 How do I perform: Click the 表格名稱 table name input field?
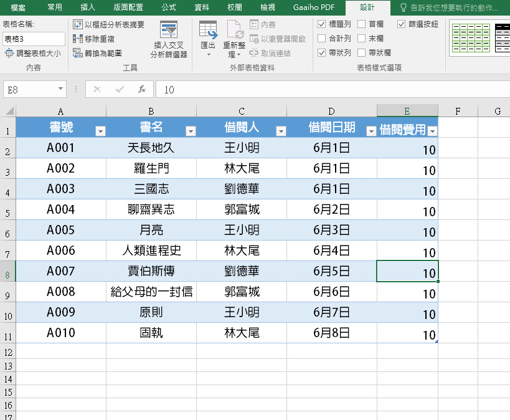(33, 39)
